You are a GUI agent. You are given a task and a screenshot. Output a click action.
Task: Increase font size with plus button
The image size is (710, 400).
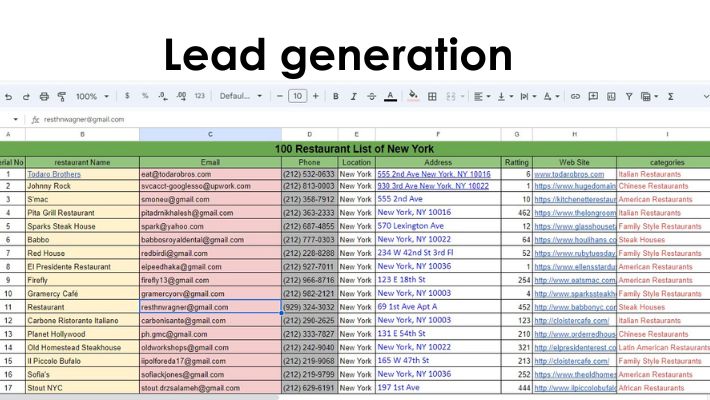point(316,97)
